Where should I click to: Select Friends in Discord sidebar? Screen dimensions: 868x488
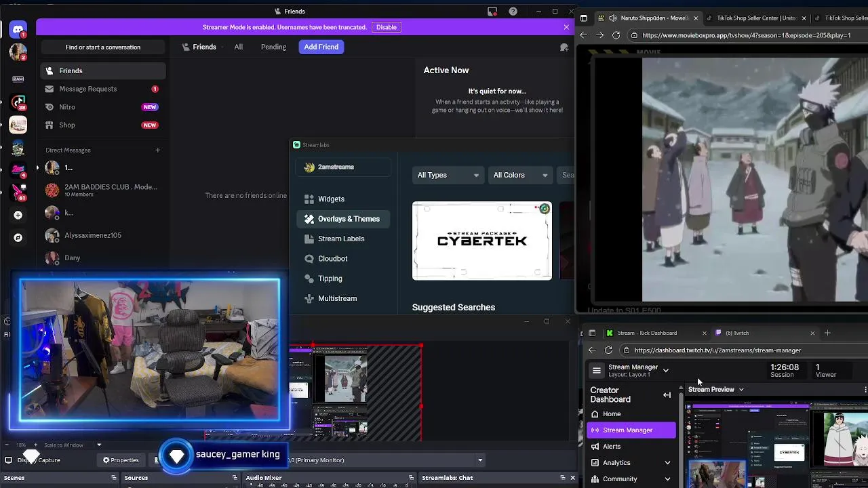[x=102, y=70]
